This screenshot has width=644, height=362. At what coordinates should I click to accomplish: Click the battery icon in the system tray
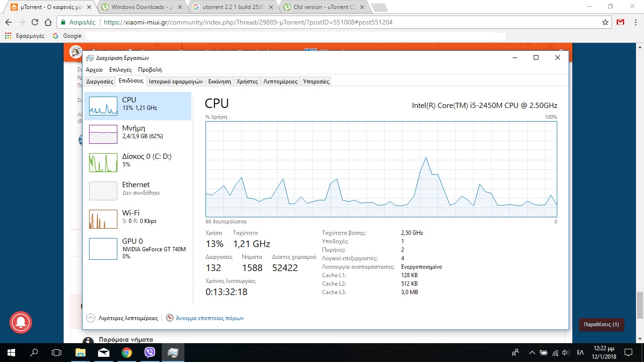click(544, 352)
